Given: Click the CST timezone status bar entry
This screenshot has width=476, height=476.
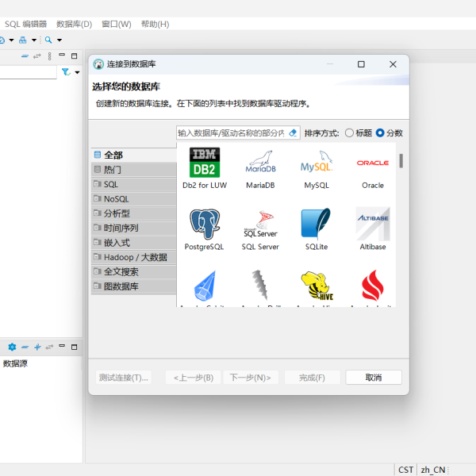Looking at the screenshot, I should click(x=405, y=470).
